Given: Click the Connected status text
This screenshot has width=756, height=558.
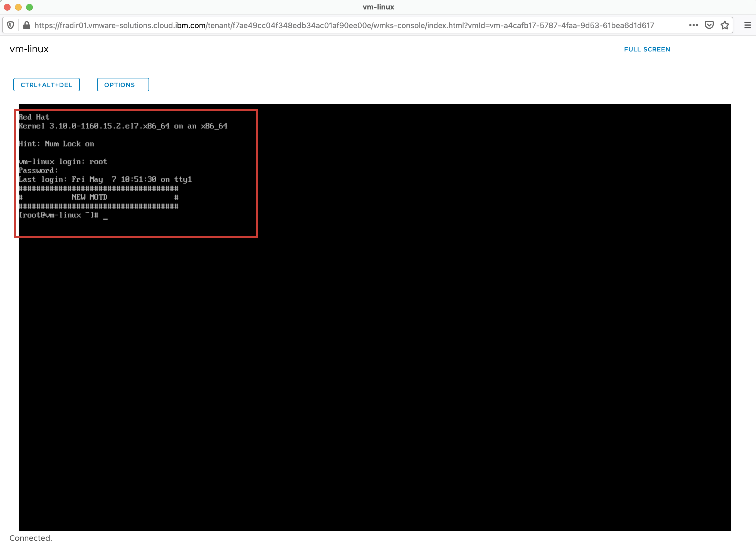Looking at the screenshot, I should (31, 538).
